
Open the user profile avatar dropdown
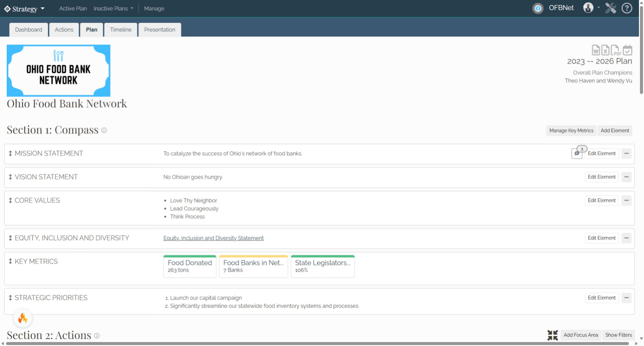(591, 8)
